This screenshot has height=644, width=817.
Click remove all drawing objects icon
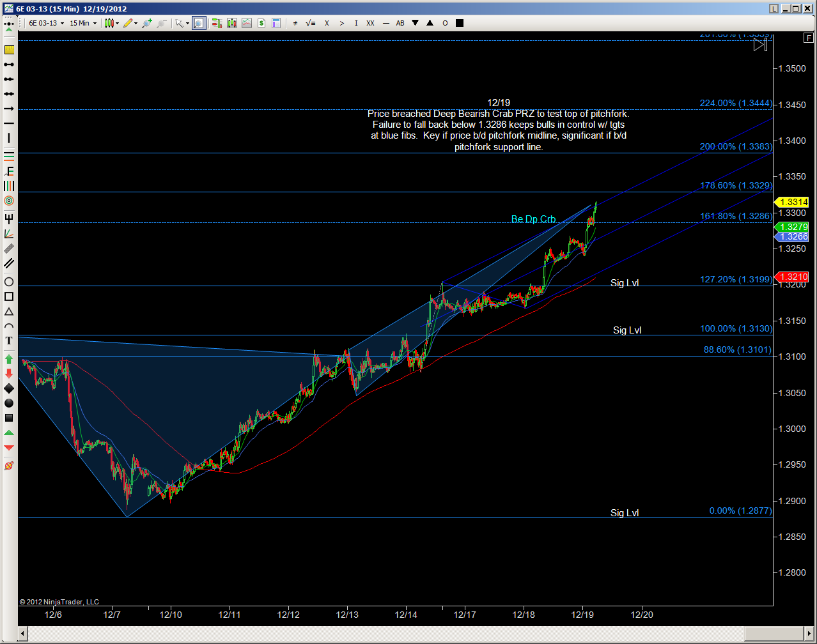(9, 466)
